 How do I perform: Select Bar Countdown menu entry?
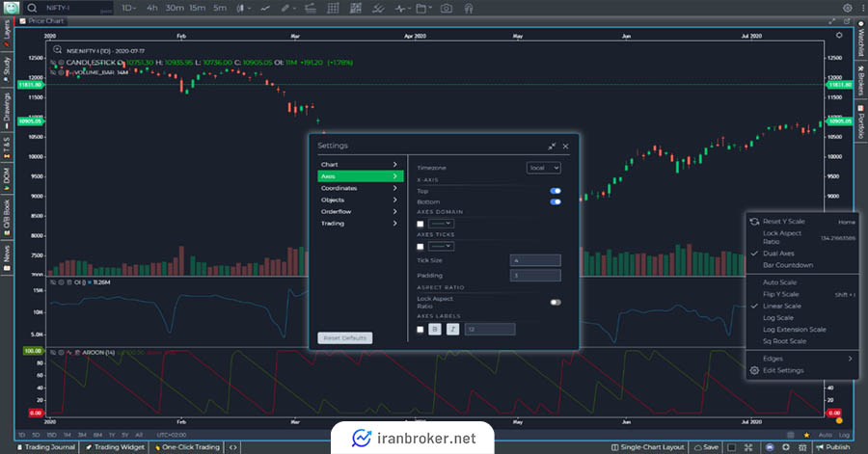click(788, 265)
